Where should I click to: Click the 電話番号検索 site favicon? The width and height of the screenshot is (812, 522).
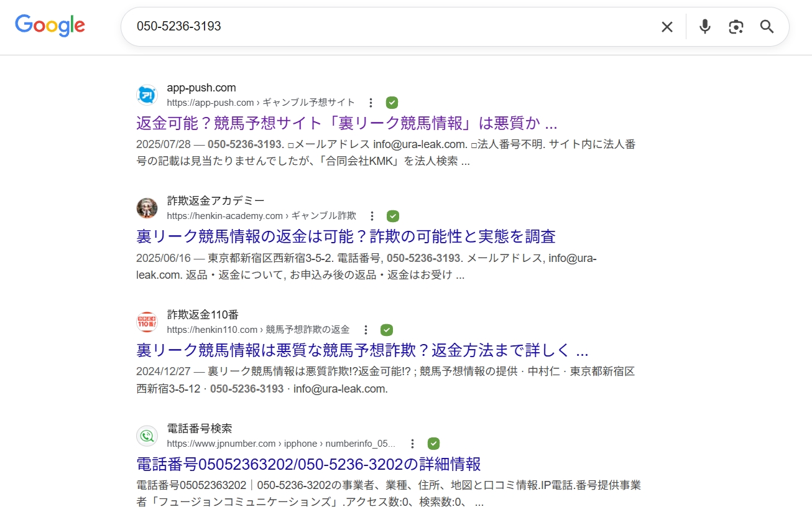pos(147,436)
